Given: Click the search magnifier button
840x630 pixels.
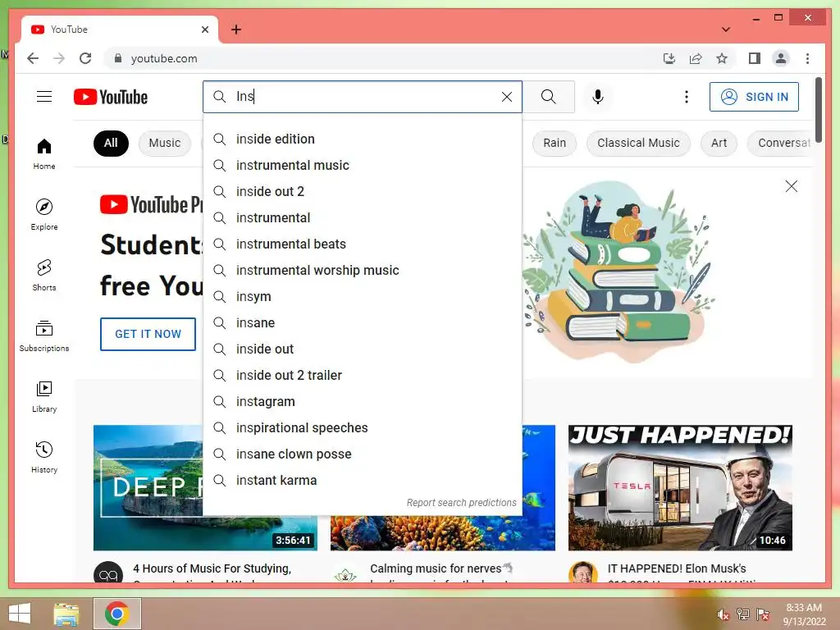Looking at the screenshot, I should pyautogui.click(x=549, y=97).
